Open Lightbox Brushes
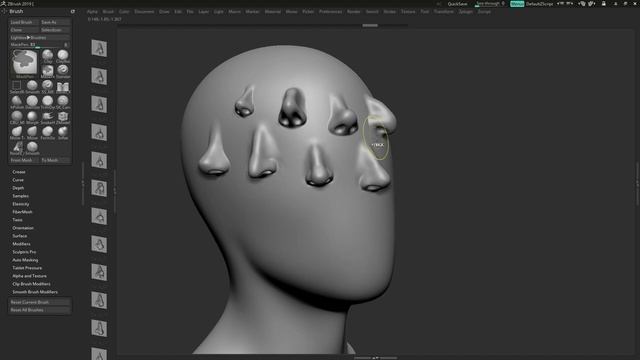 [40, 38]
